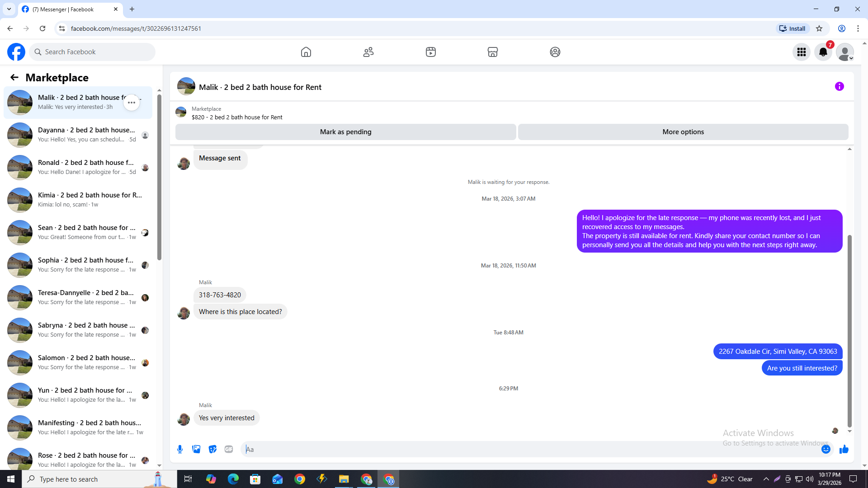The width and height of the screenshot is (868, 488).
Task: Open options menu for Malik conversation
Action: coord(132,103)
